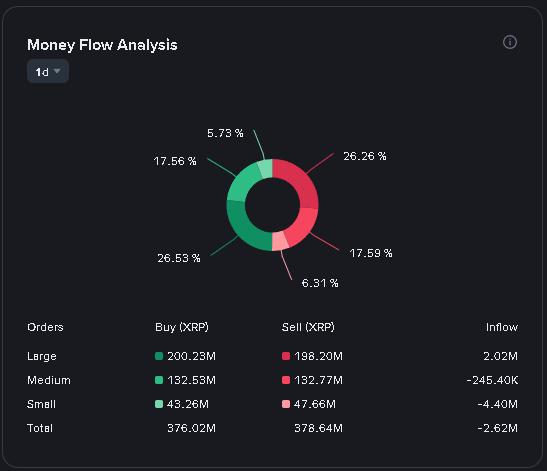
Task: Click the Large sell crimson swatch
Action: 286,356
